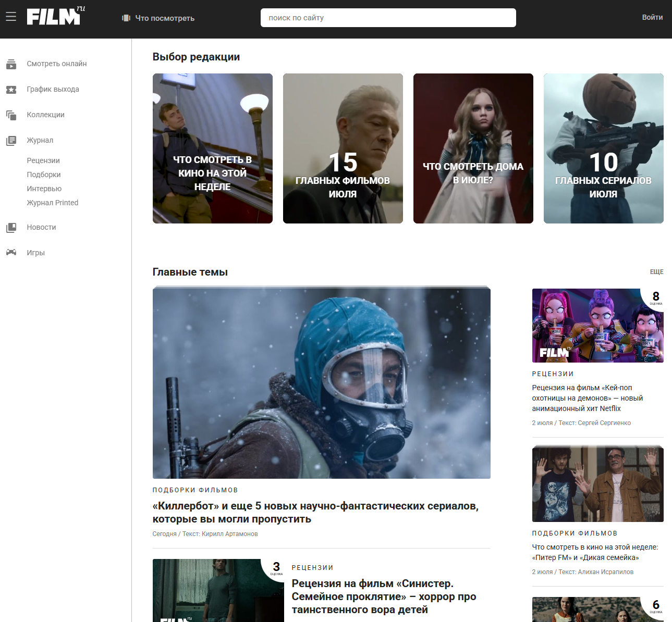Focus the поиск по сайту search field
The height and width of the screenshot is (622, 672).
pyautogui.click(x=388, y=18)
